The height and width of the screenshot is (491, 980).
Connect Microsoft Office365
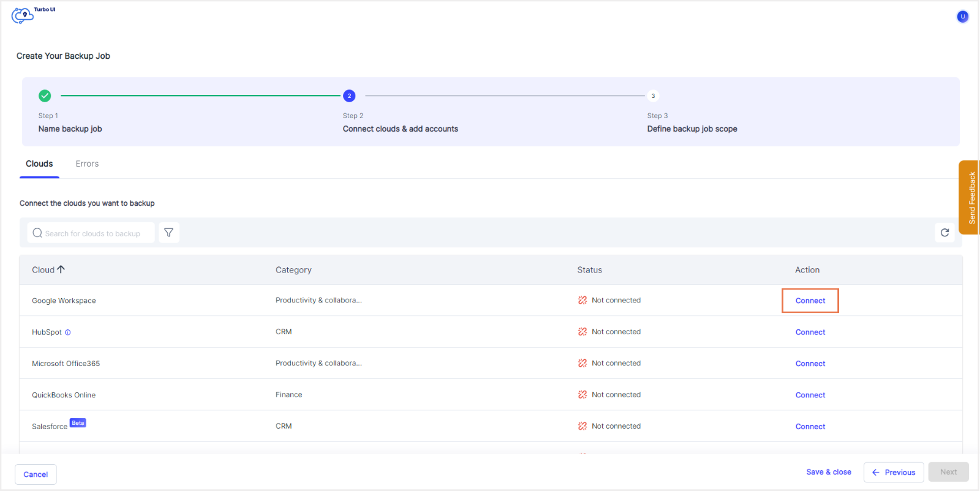tap(810, 364)
